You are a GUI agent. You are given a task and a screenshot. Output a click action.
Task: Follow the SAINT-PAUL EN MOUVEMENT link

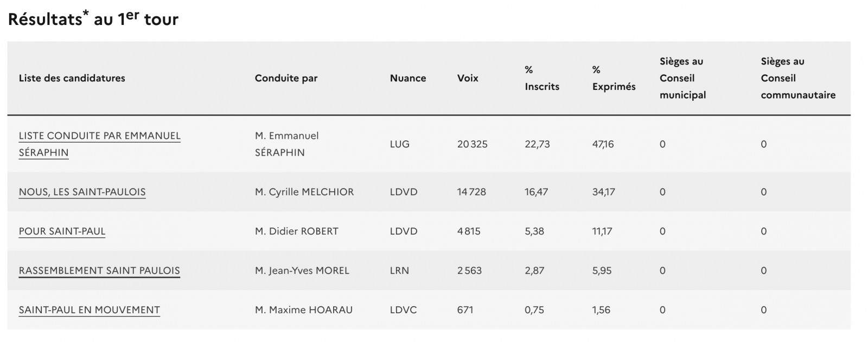pyautogui.click(x=89, y=310)
